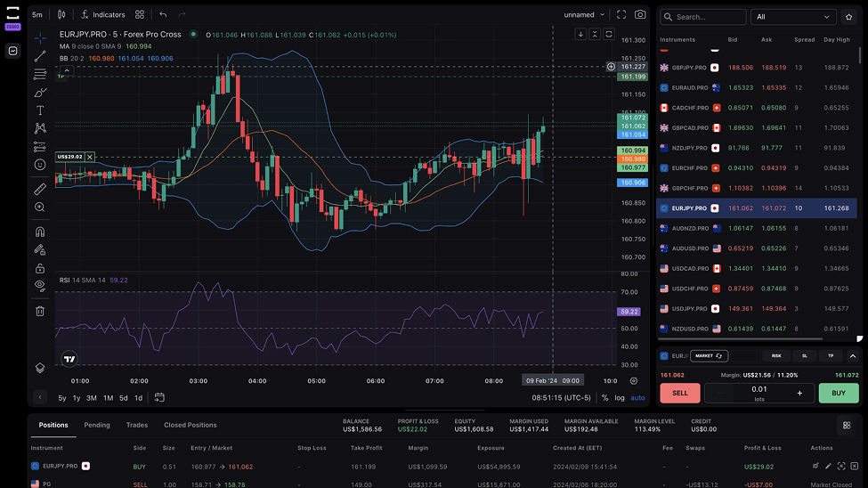The height and width of the screenshot is (488, 868).
Task: Click the favorites star icon in watchlist
Action: tap(848, 17)
